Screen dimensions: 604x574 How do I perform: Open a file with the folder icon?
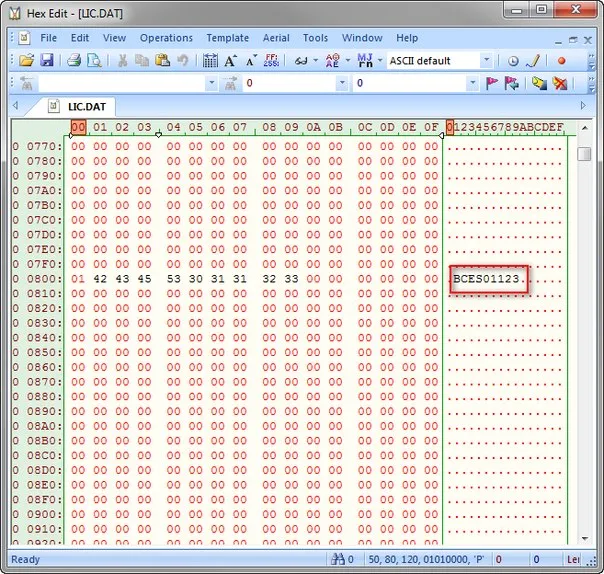click(27, 60)
